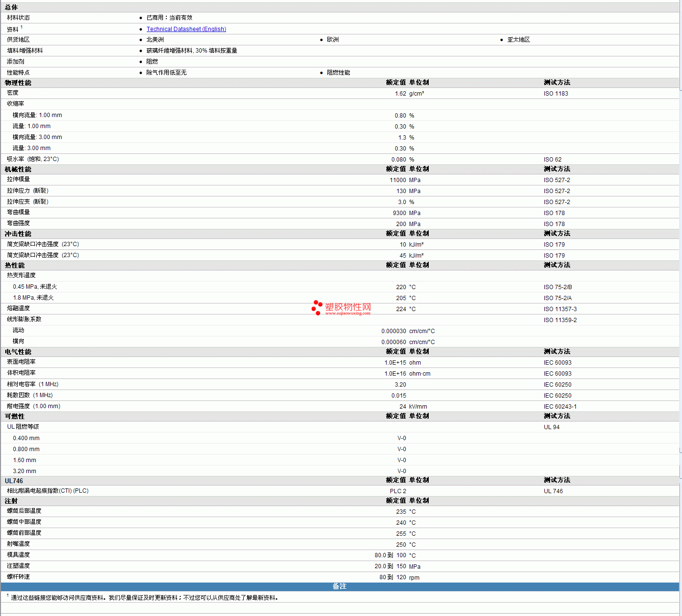Image resolution: width=682 pixels, height=616 pixels.
Task: Select the melting temperature value 224
Action: (401, 309)
